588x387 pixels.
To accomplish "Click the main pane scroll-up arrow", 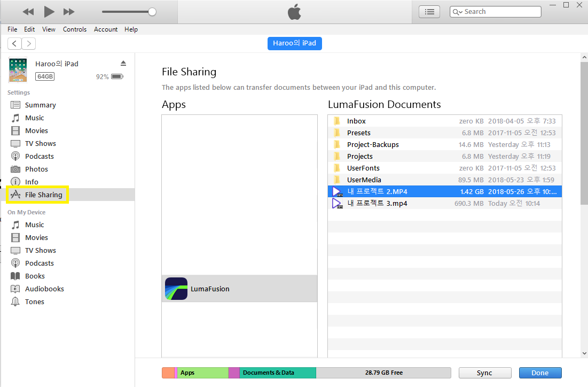I will click(x=584, y=57).
